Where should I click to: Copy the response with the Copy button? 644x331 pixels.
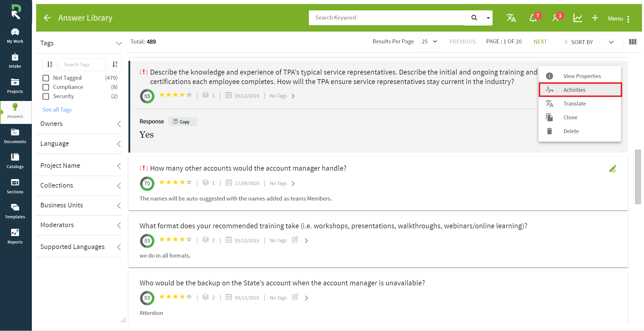(183, 122)
